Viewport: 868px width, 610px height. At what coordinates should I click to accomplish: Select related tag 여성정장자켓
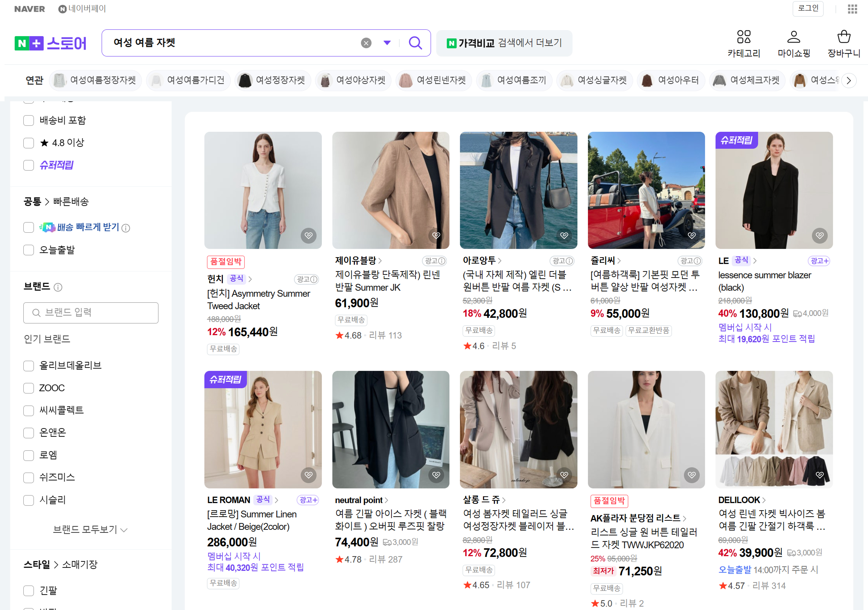(x=273, y=80)
